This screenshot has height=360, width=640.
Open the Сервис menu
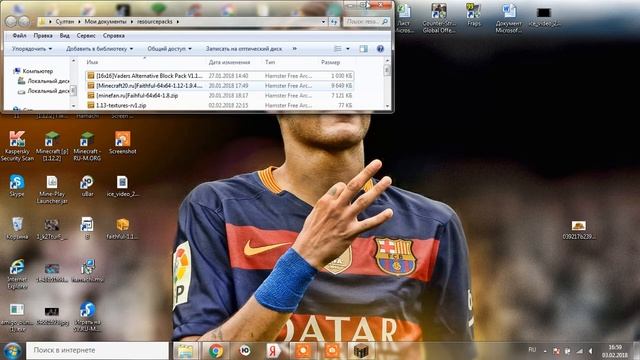86,36
